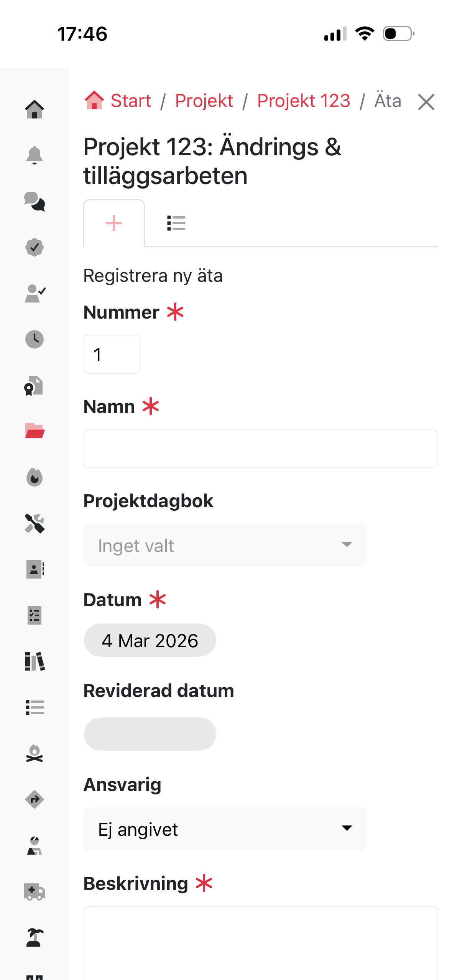Open the tools wrench sidebar icon
Viewport: 452px width, 980px height.
tap(35, 523)
